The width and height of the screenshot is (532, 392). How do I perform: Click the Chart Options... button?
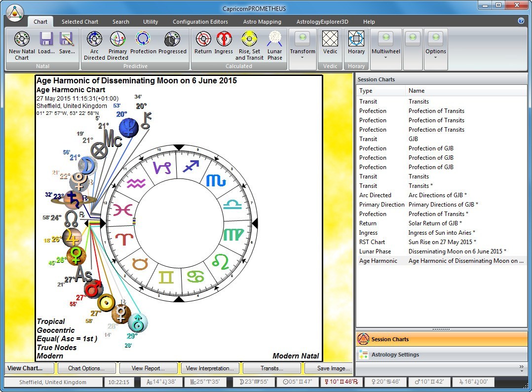[x=86, y=368]
